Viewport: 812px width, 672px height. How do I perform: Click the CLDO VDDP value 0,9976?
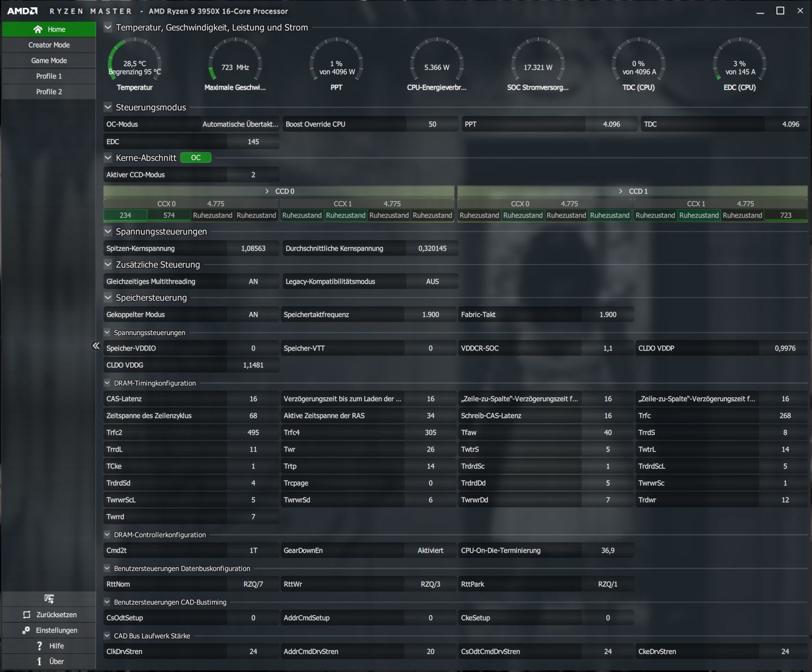coord(785,348)
